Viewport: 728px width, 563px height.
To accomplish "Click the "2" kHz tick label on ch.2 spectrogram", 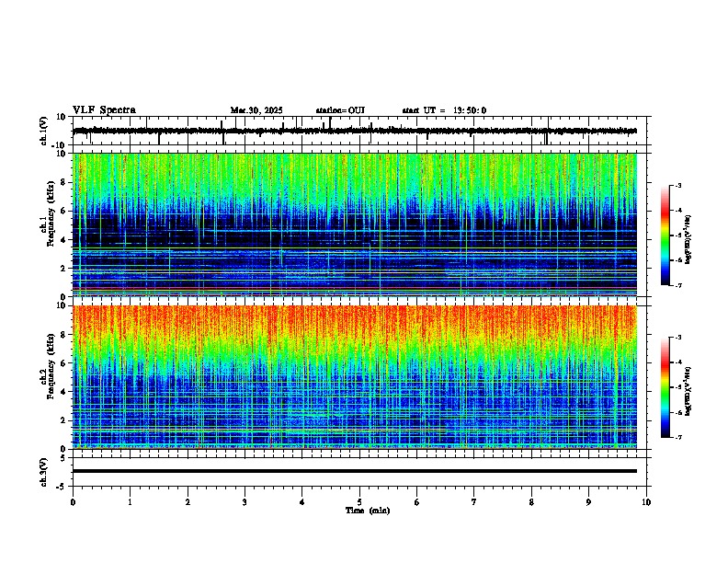I will (x=63, y=420).
